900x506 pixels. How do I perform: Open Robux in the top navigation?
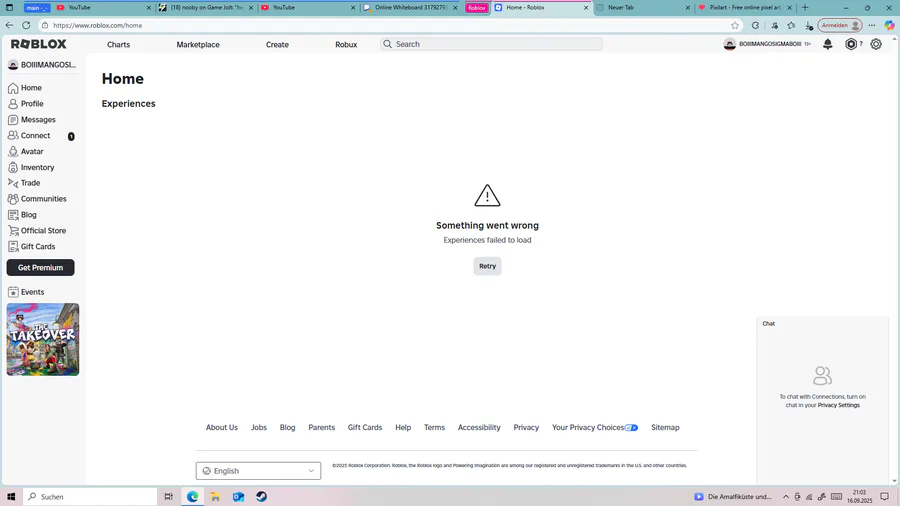click(346, 44)
